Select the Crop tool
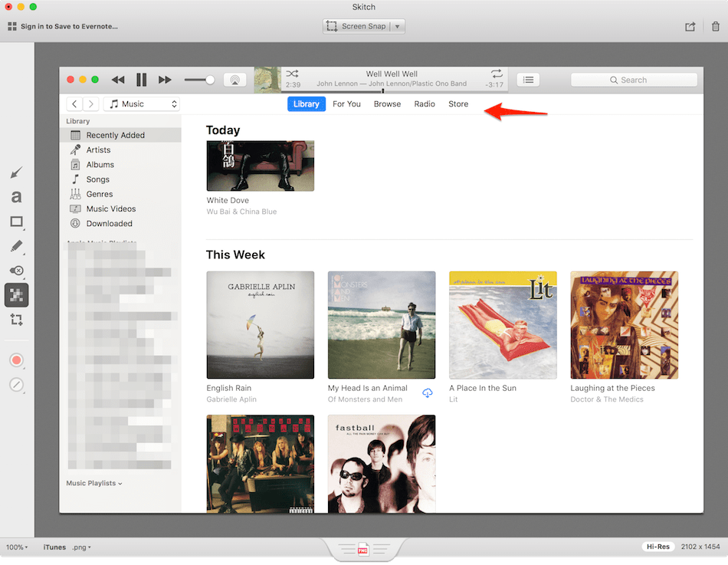728x565 pixels. (x=16, y=320)
